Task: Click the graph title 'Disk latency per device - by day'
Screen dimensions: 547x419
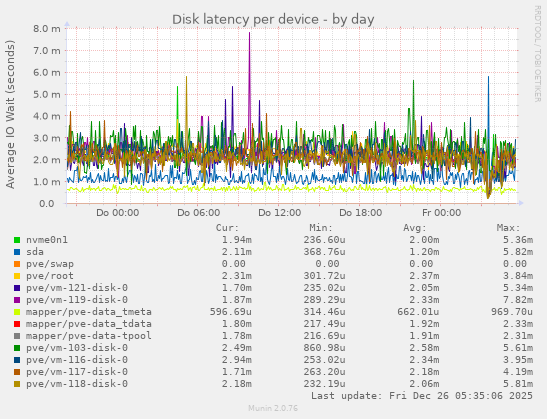Action: pyautogui.click(x=273, y=19)
